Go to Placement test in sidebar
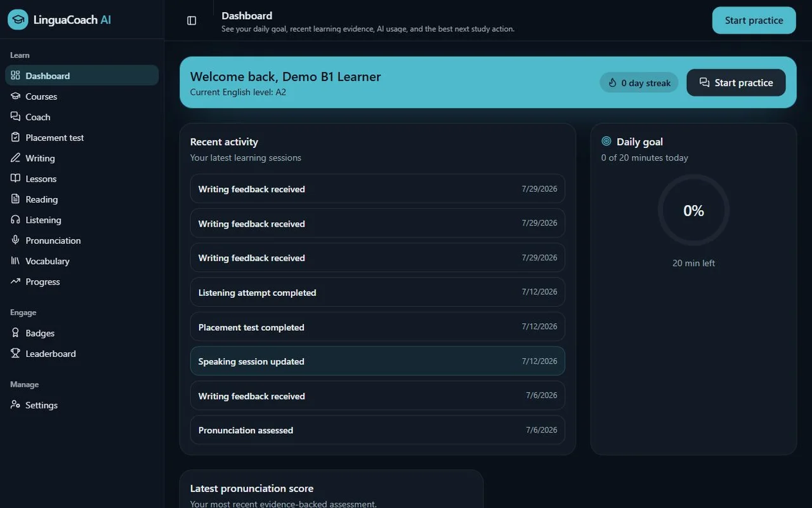This screenshot has width=812, height=508. pos(82,137)
